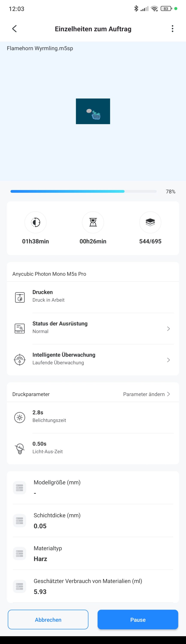
Task: Tap the Flamehorn Wyrmling model thumbnail
Action: (x=93, y=111)
